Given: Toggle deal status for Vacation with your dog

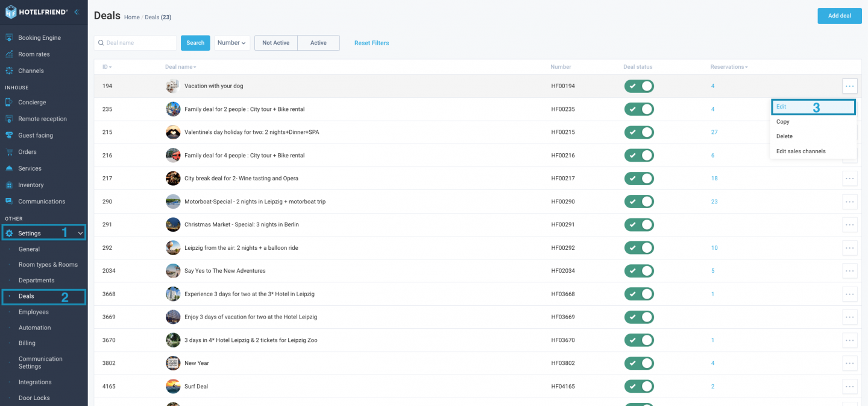Looking at the screenshot, I should (x=639, y=86).
